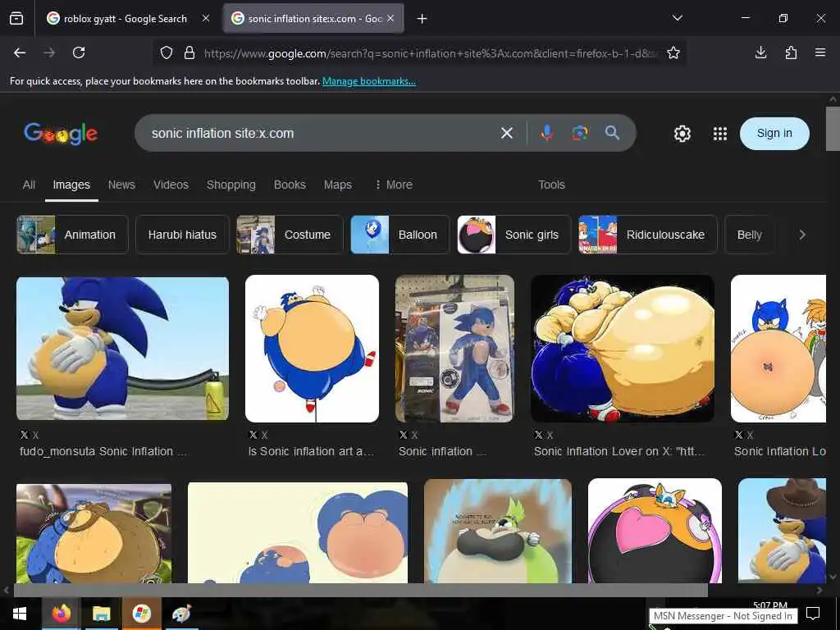This screenshot has height=630, width=840.
Task: Open the Sonic costume package thumbnail
Action: click(454, 349)
